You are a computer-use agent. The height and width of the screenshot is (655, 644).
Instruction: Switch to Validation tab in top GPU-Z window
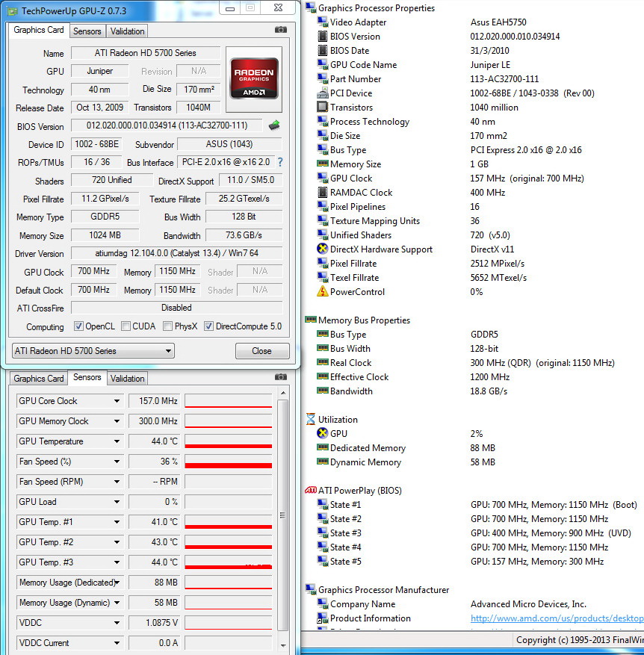click(x=127, y=31)
